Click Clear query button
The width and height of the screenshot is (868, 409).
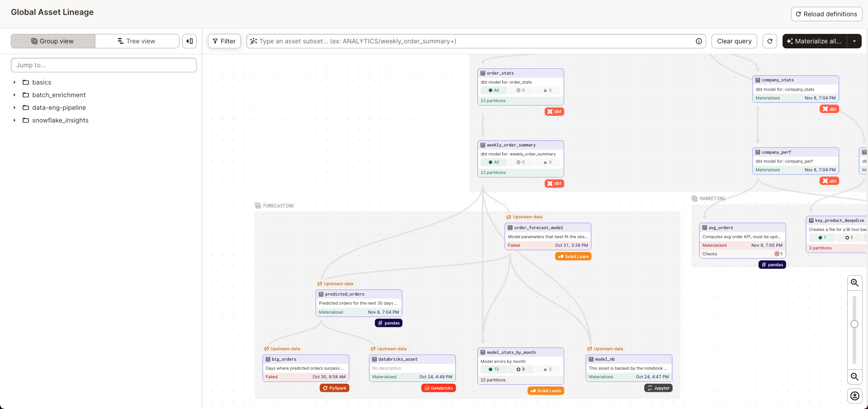734,41
